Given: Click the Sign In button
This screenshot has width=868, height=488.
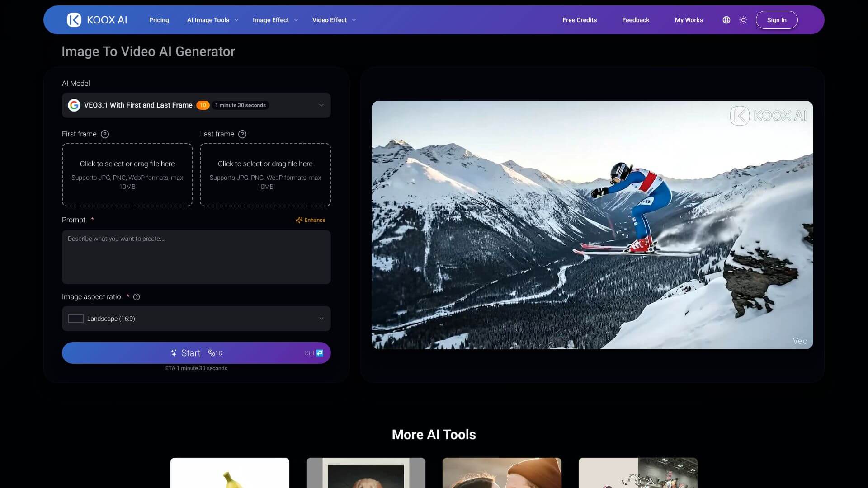Looking at the screenshot, I should (776, 19).
